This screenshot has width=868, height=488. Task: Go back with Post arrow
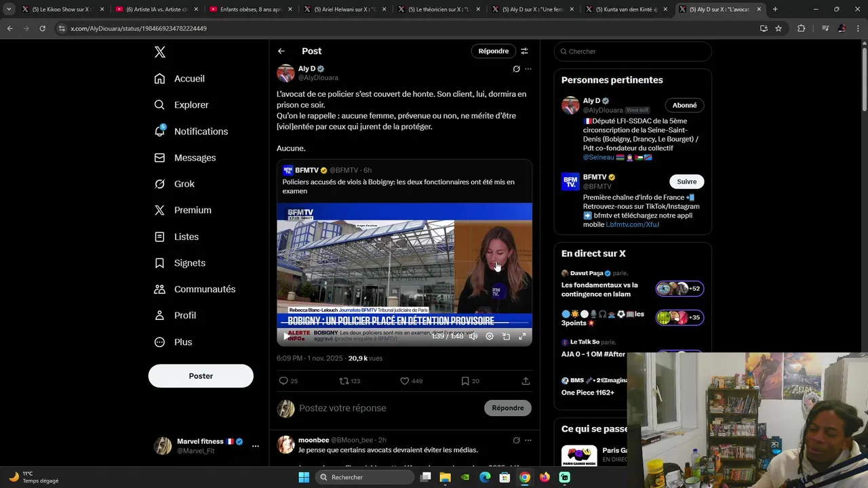[281, 52]
